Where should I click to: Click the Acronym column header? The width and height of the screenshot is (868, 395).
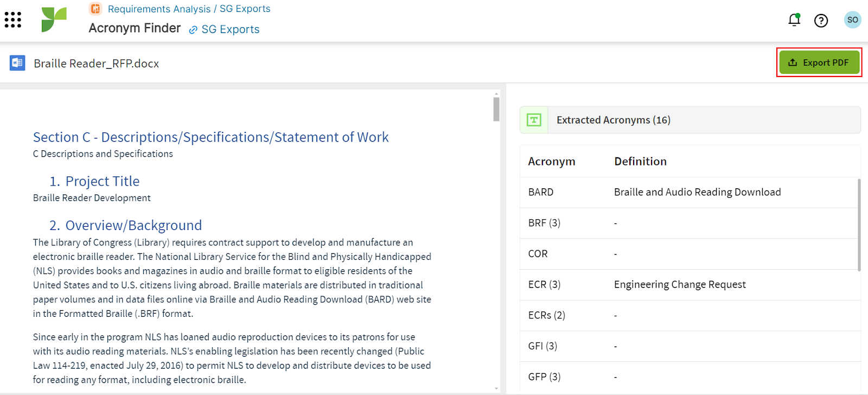(x=552, y=162)
